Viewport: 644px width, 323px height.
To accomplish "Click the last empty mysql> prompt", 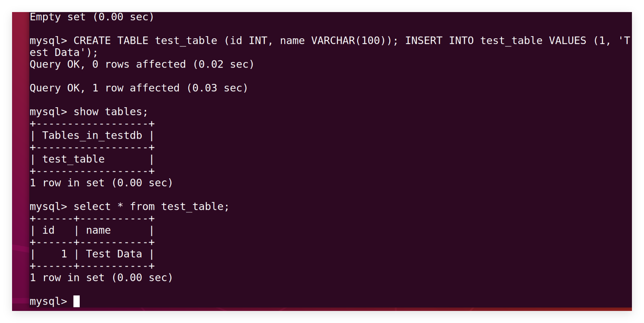I will click(48, 301).
